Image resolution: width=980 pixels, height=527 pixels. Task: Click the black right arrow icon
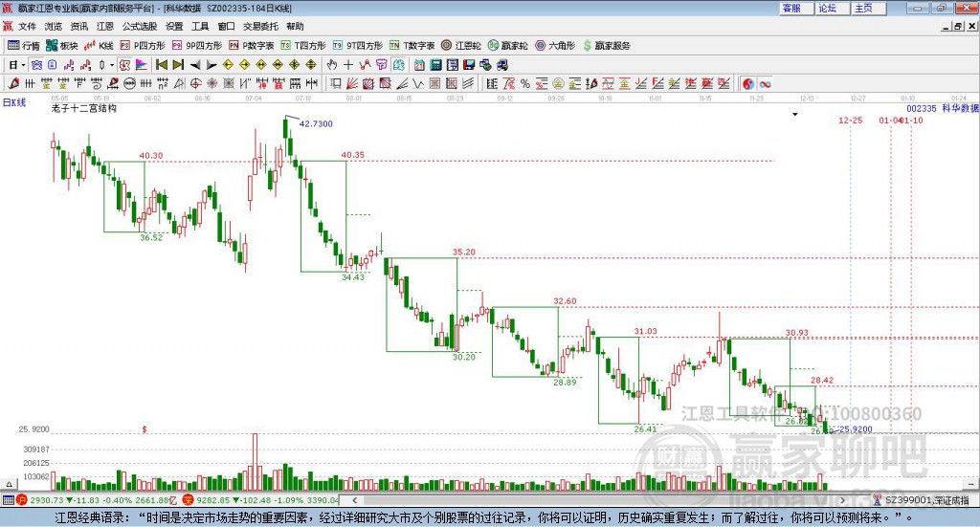coord(212,65)
